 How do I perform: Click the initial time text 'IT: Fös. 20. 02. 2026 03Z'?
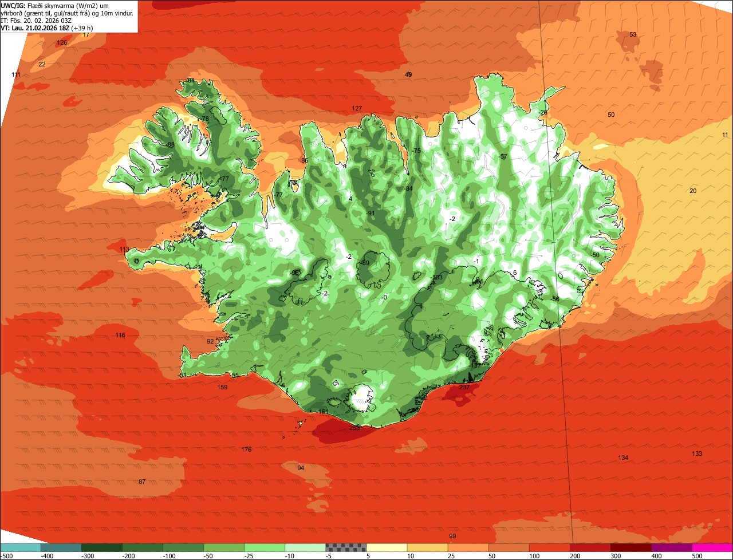point(36,21)
